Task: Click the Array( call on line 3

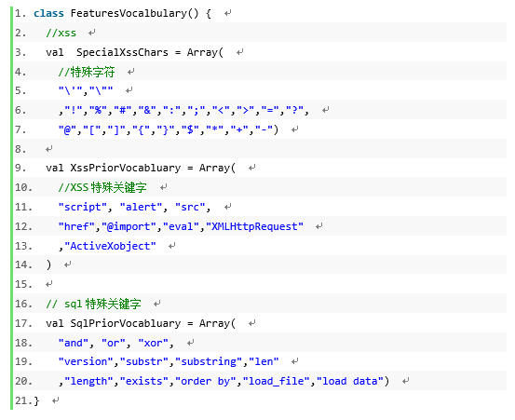Action: (205, 52)
